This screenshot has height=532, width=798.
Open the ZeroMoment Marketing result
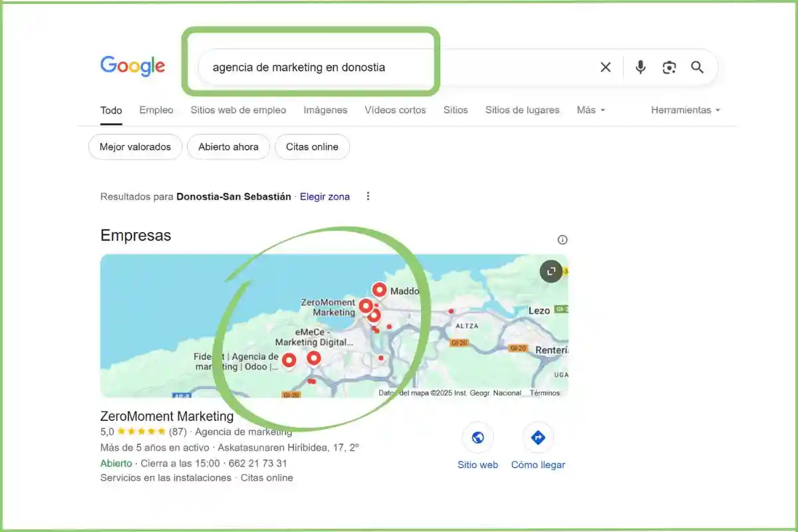click(166, 416)
